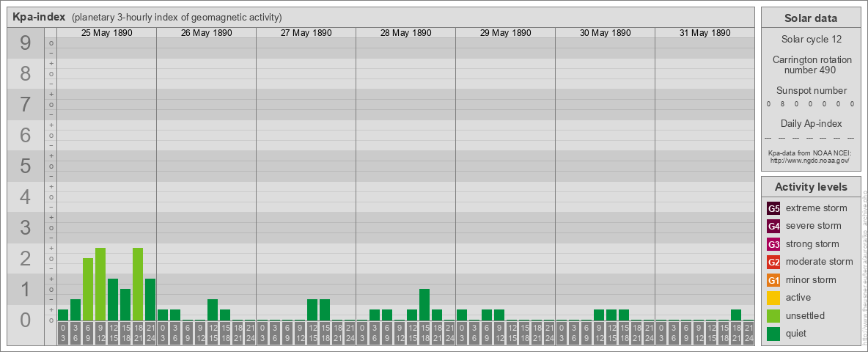Click the 25 May 21-24 quiet bar
The image size is (868, 352).
tap(150, 299)
